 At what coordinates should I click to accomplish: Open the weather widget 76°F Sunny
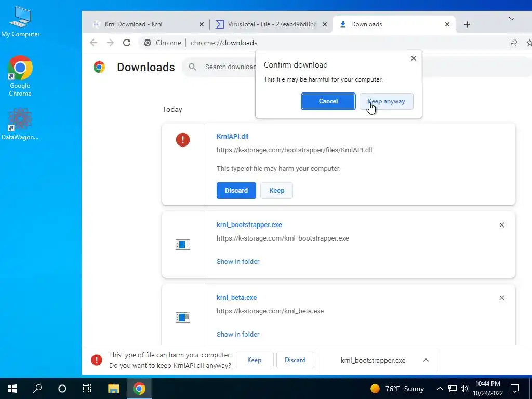397,389
